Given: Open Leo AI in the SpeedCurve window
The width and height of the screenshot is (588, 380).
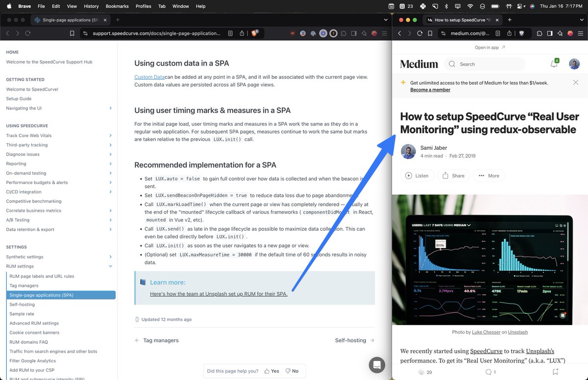Looking at the screenshot, I should point(364,33).
